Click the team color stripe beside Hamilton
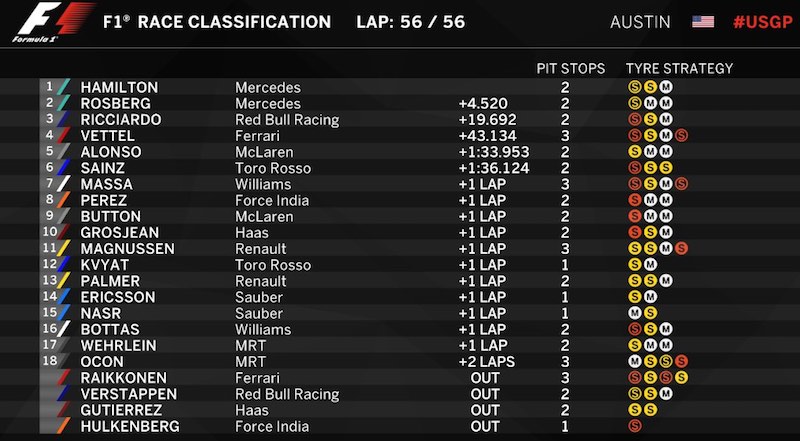The image size is (800, 441). pyautogui.click(x=63, y=88)
